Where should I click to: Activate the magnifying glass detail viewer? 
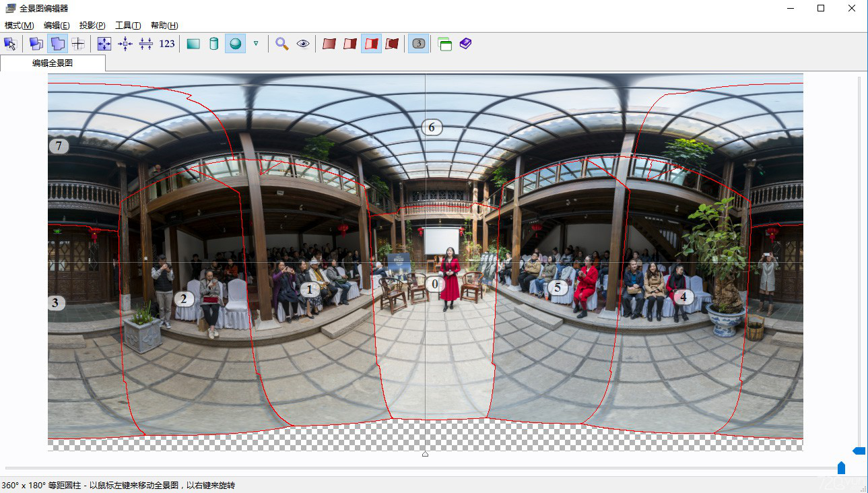pyautogui.click(x=282, y=44)
